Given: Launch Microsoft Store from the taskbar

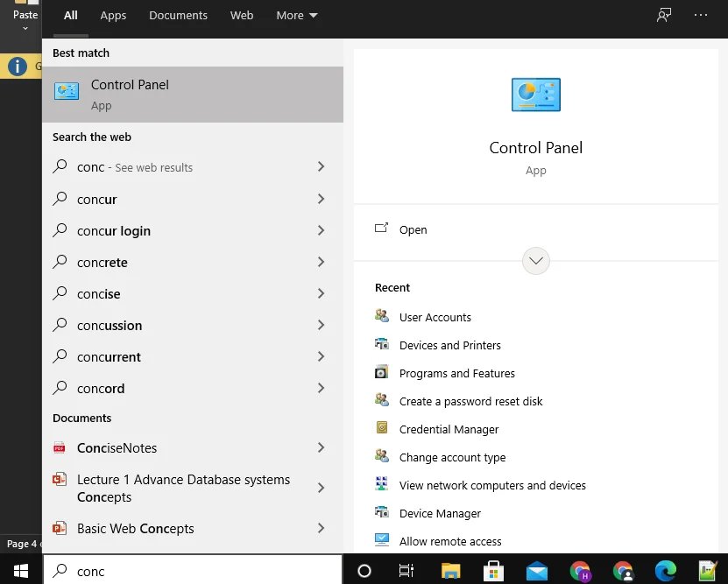Looking at the screenshot, I should pyautogui.click(x=493, y=571).
